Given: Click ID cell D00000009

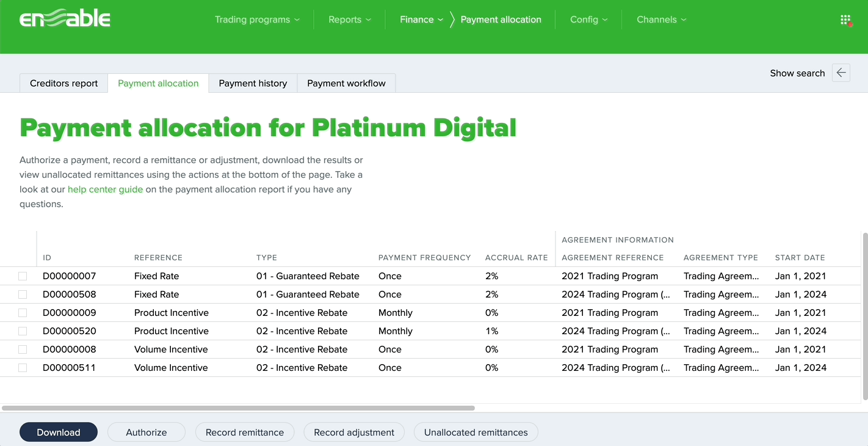Looking at the screenshot, I should 70,313.
